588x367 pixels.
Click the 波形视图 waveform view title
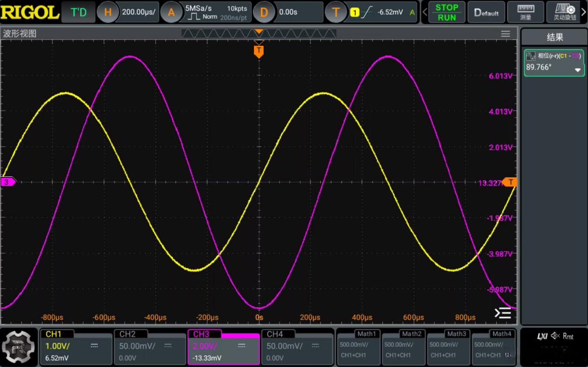point(19,34)
